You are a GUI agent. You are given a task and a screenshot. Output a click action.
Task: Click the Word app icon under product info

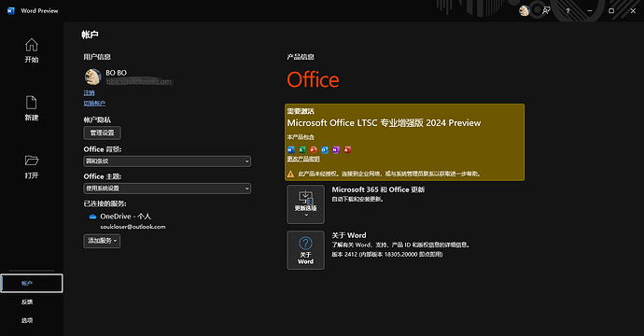click(291, 150)
